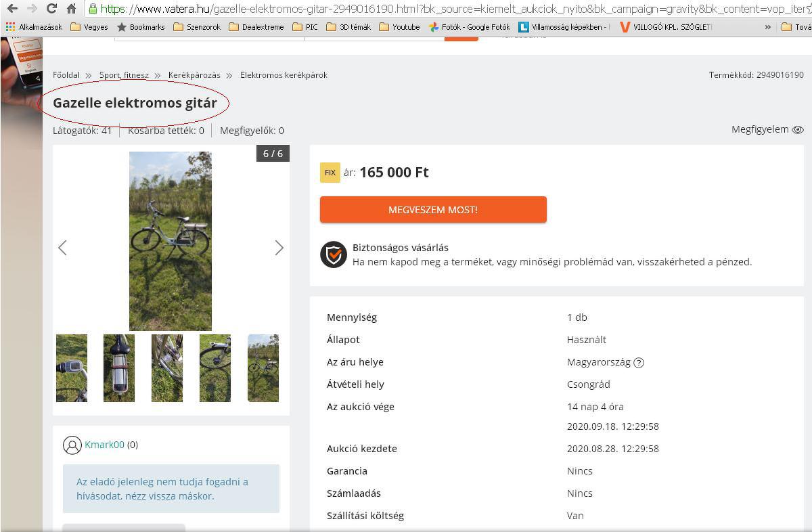Viewport: 812px width, 532px height.
Task: Open Fotók - Google Fotók bookmark
Action: pyautogui.click(x=470, y=27)
